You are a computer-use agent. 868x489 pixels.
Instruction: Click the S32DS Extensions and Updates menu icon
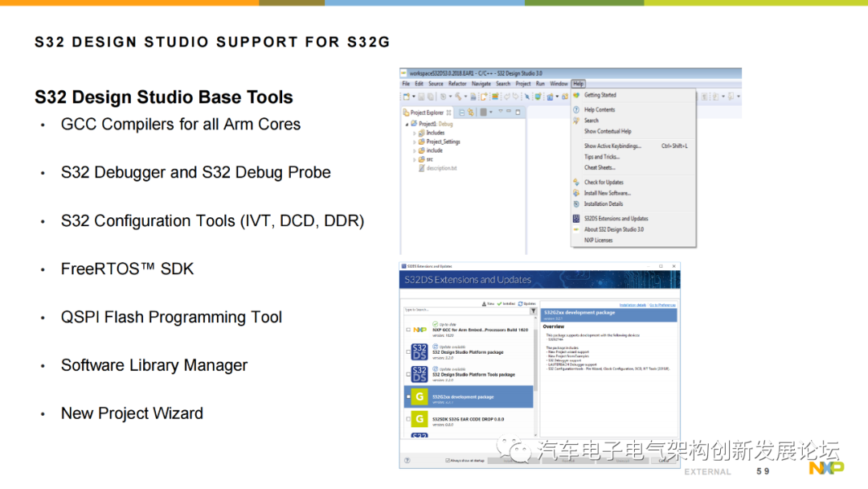tap(576, 218)
